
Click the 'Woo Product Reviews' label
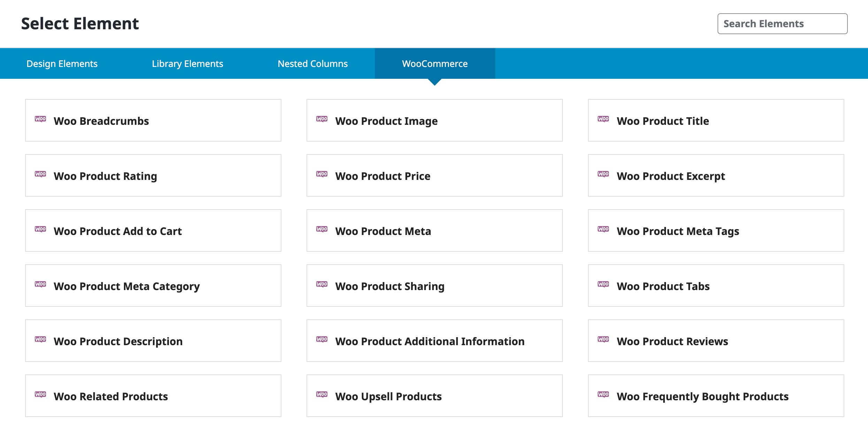click(672, 341)
